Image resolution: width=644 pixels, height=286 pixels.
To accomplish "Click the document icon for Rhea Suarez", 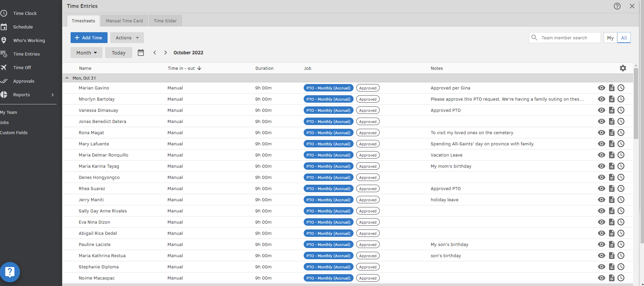I will tap(611, 189).
